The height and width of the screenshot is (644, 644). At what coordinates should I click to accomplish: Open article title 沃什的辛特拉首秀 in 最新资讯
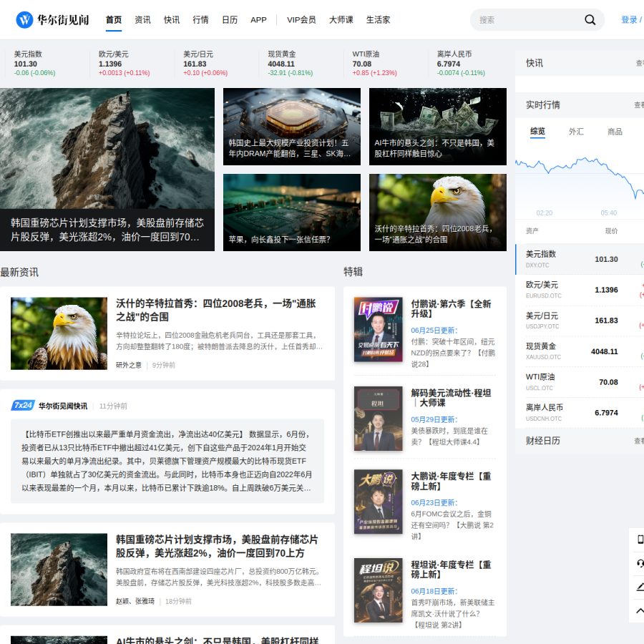pos(215,310)
